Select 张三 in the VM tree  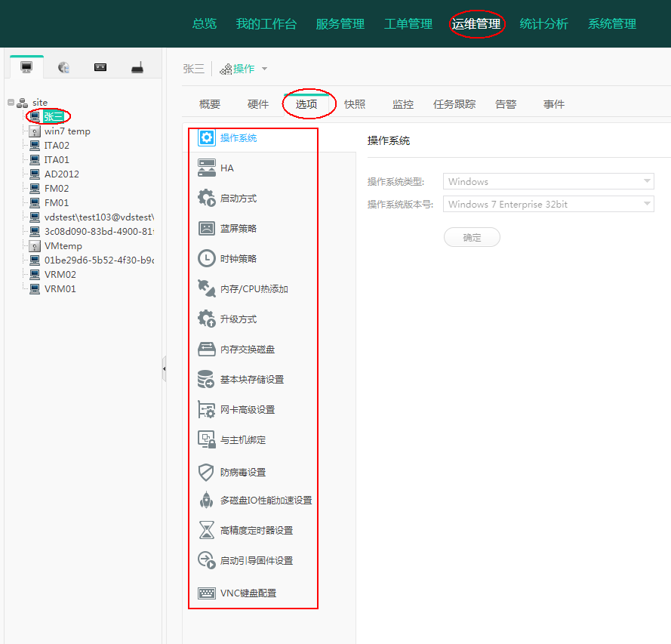[54, 116]
